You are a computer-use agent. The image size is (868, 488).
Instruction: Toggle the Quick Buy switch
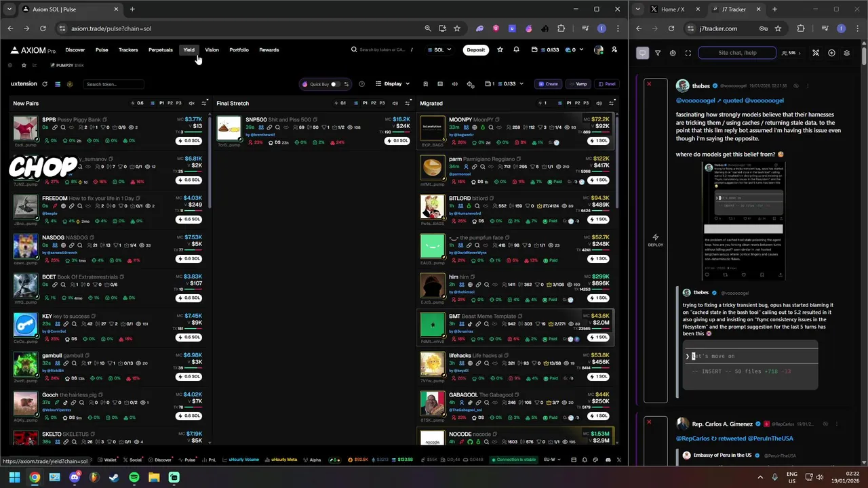point(335,84)
